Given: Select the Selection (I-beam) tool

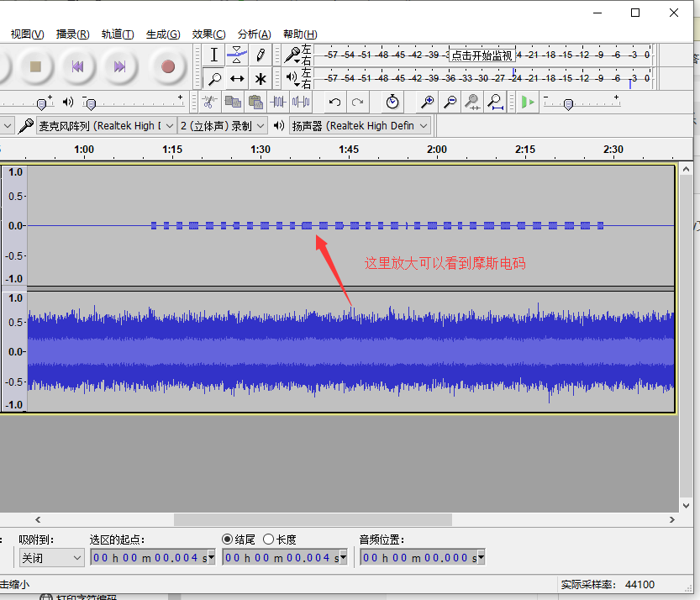Looking at the screenshot, I should (x=213, y=55).
